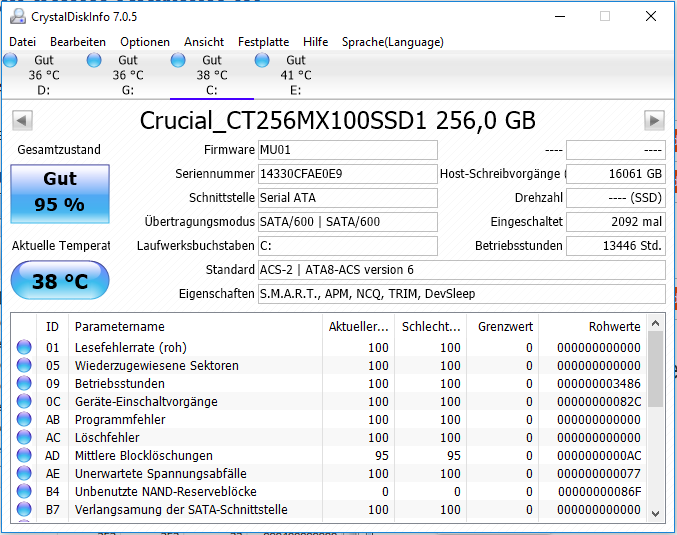Open the Bearbeiten menu
The image size is (677, 535).
point(78,42)
